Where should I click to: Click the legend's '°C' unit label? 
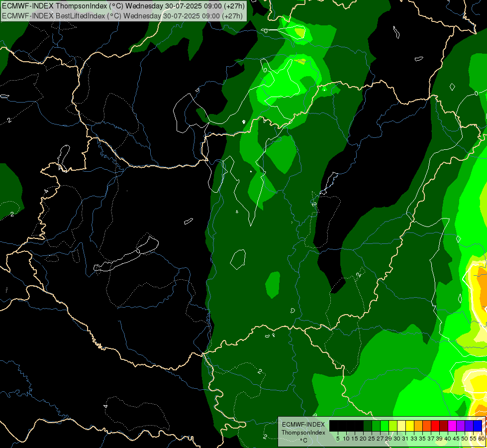[304, 441]
